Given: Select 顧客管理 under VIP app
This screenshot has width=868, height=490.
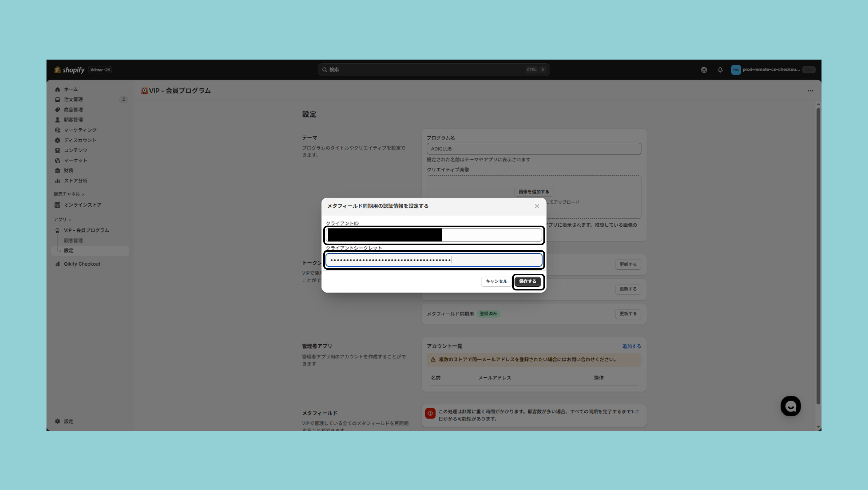Looking at the screenshot, I should coord(73,241).
